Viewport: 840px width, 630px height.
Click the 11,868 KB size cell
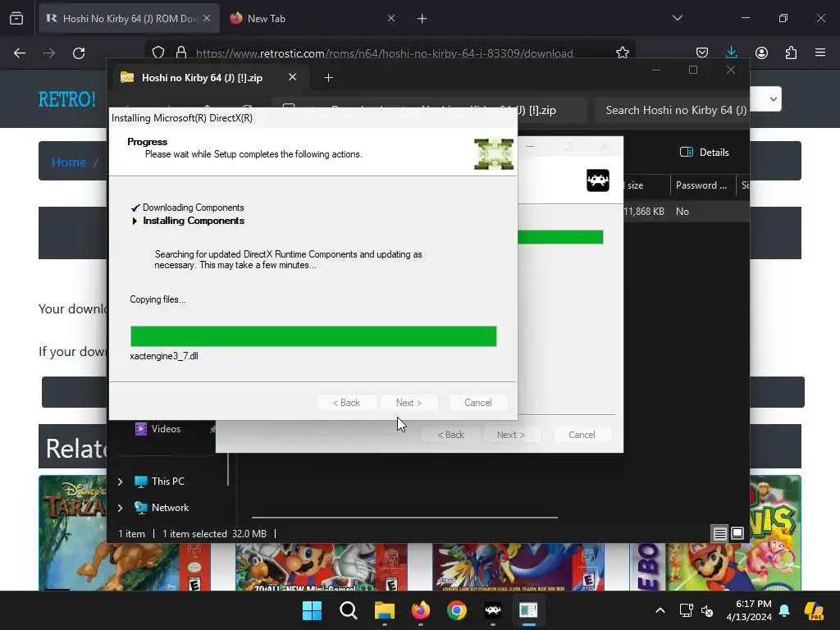pyautogui.click(x=644, y=212)
